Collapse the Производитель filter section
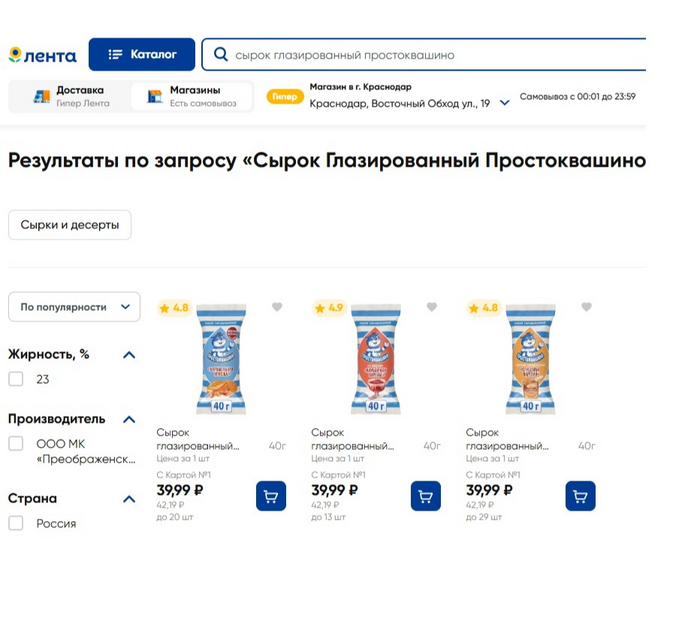 coord(129,419)
